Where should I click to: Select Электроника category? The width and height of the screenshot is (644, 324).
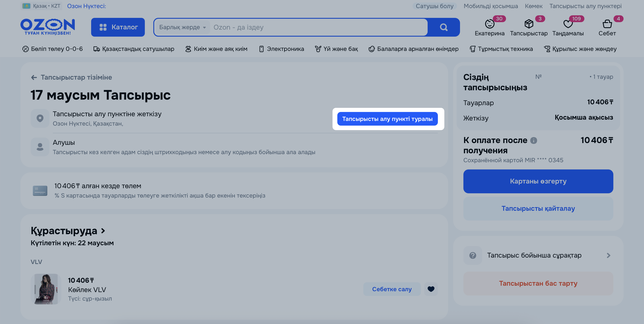(x=282, y=49)
